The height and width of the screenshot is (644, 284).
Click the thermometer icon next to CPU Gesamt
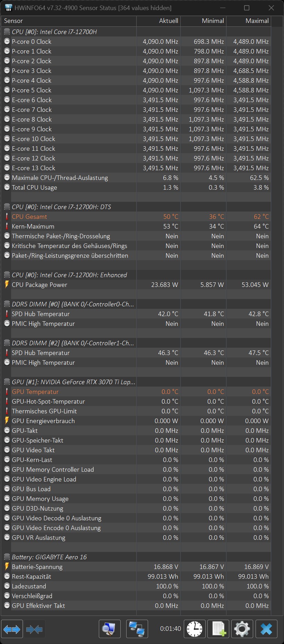(7, 216)
